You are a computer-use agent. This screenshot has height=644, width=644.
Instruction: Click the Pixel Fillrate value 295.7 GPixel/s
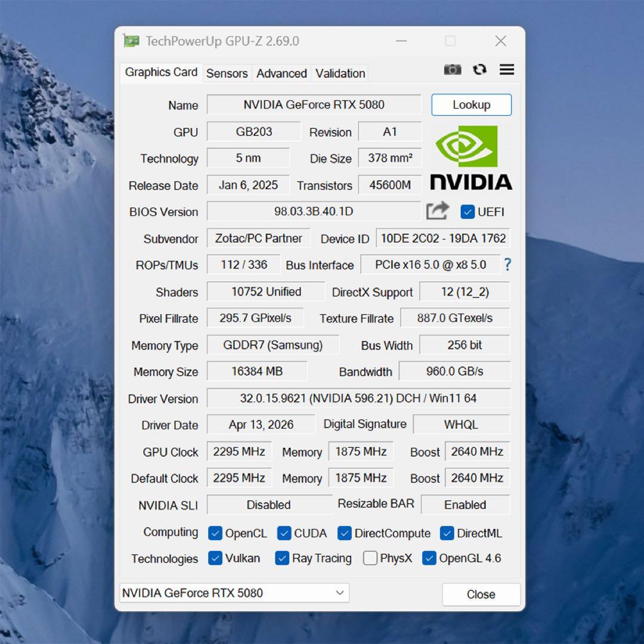pos(255,318)
